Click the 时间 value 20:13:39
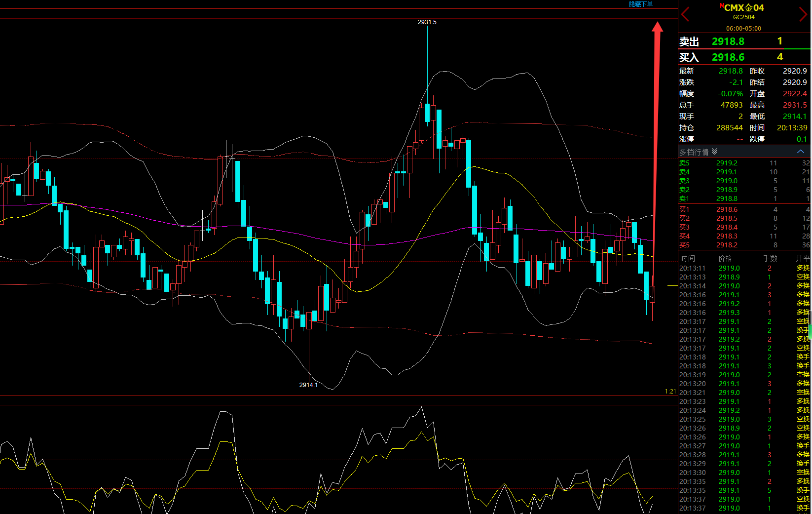This screenshot has height=514, width=812. (792, 128)
